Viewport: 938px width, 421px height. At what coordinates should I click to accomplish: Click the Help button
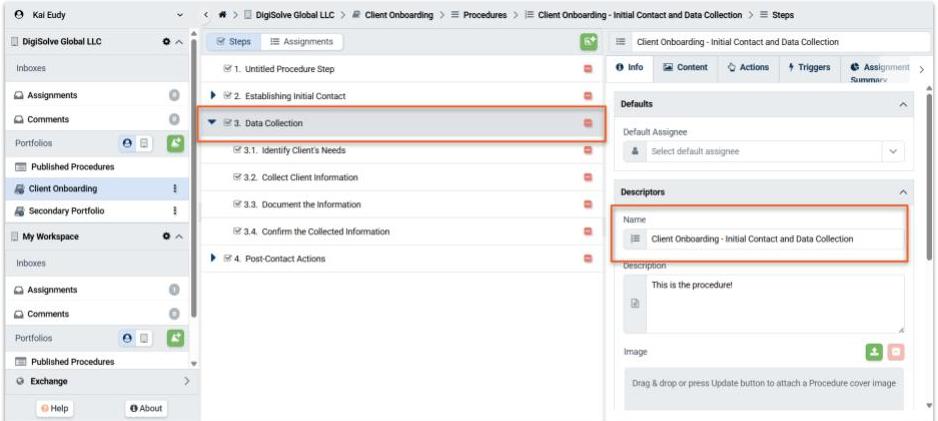tap(54, 408)
